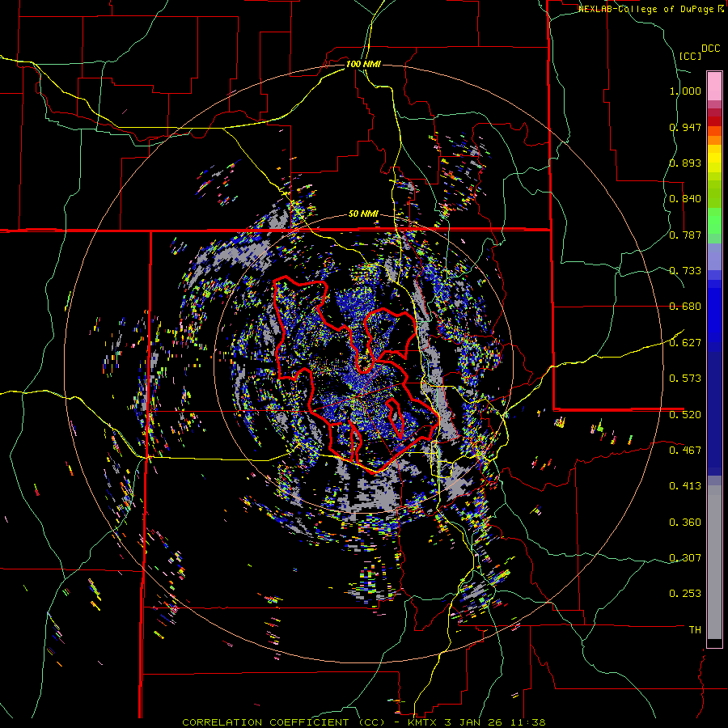Select the 0.840 scale value
The width and height of the screenshot is (728, 728).
coord(685,199)
